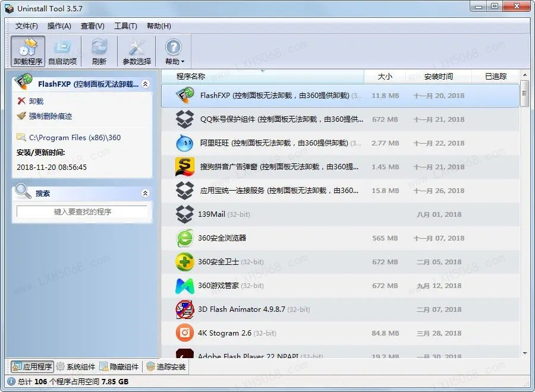Screen dimensions: 535x392
Task: Minimize the Uninstall Tool window
Action: [x=479, y=6]
